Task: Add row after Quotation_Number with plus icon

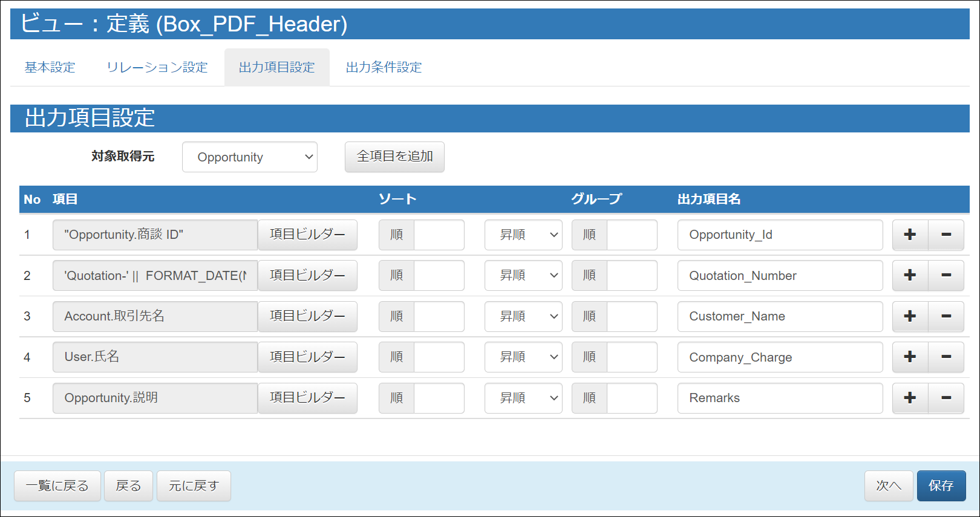Action: 910,276
